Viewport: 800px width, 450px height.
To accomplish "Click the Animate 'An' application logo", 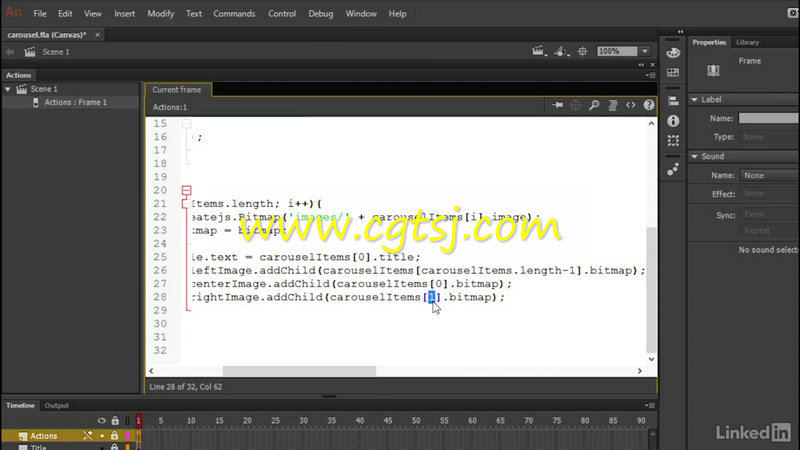I will click(13, 12).
